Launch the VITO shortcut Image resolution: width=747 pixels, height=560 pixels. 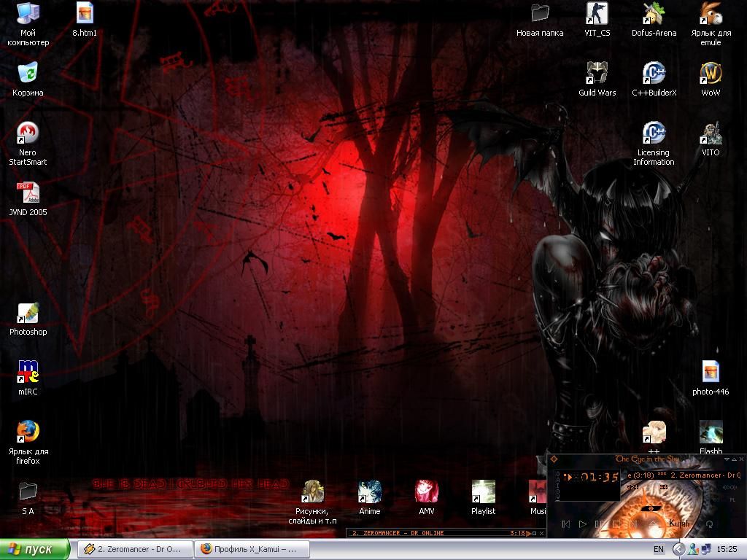(x=711, y=139)
